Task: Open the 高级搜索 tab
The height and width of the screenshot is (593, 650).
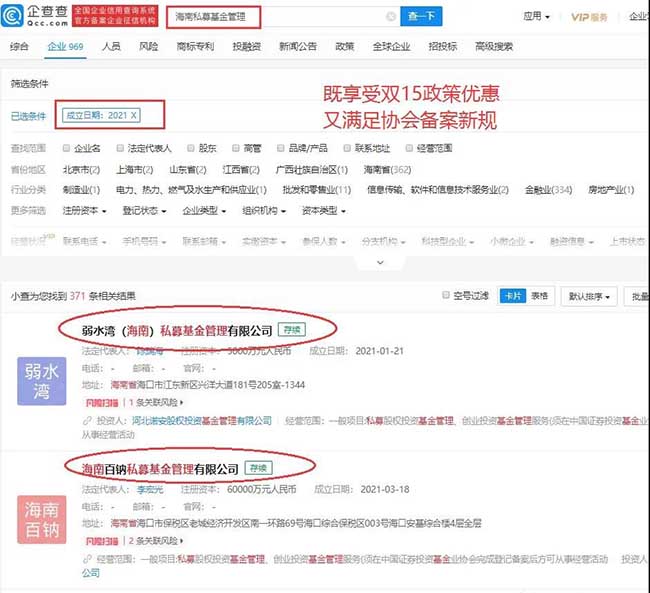Action: [x=494, y=46]
